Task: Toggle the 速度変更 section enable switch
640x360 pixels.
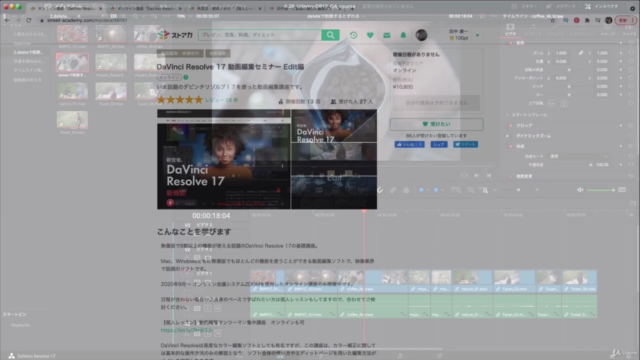Action: click(x=511, y=176)
